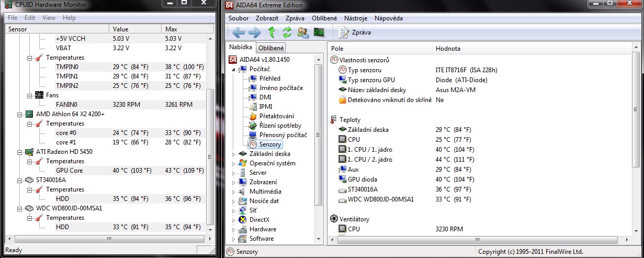Expand the Základní deska tree node
The width and height of the screenshot is (644, 258).
click(234, 154)
